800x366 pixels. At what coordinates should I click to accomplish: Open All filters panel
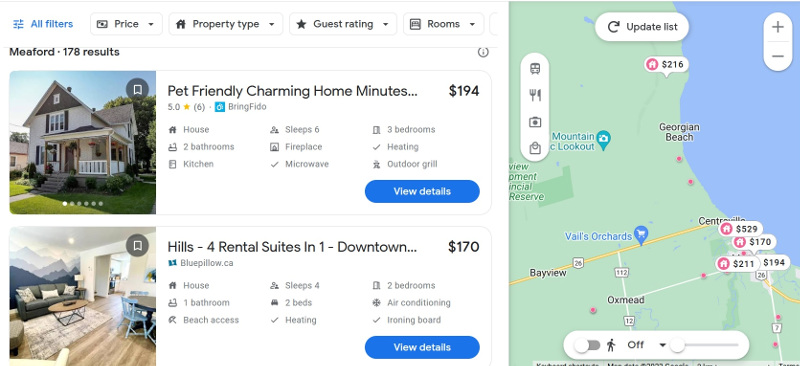pyautogui.click(x=43, y=24)
